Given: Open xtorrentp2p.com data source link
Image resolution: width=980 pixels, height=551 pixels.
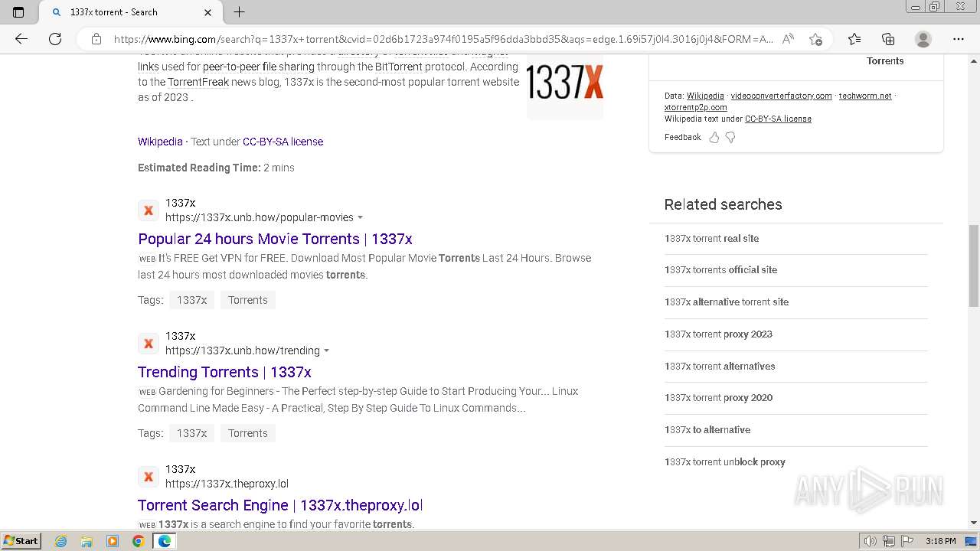Looking at the screenshot, I should tap(695, 107).
